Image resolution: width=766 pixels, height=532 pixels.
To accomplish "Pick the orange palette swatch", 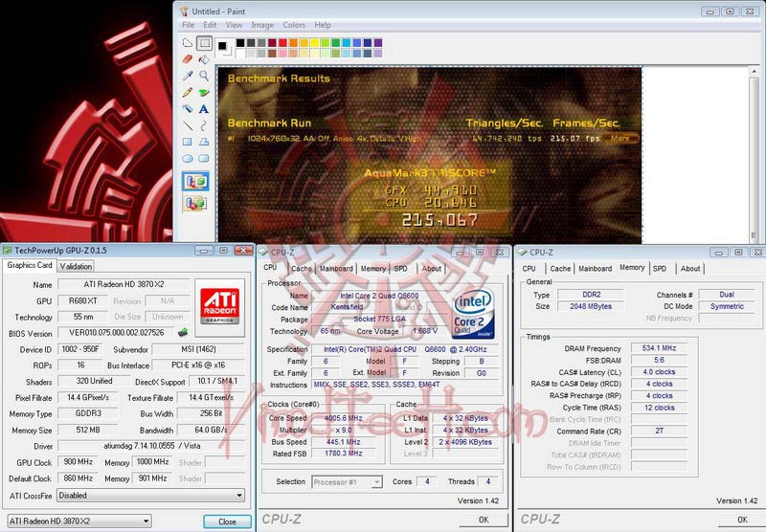I will point(294,43).
